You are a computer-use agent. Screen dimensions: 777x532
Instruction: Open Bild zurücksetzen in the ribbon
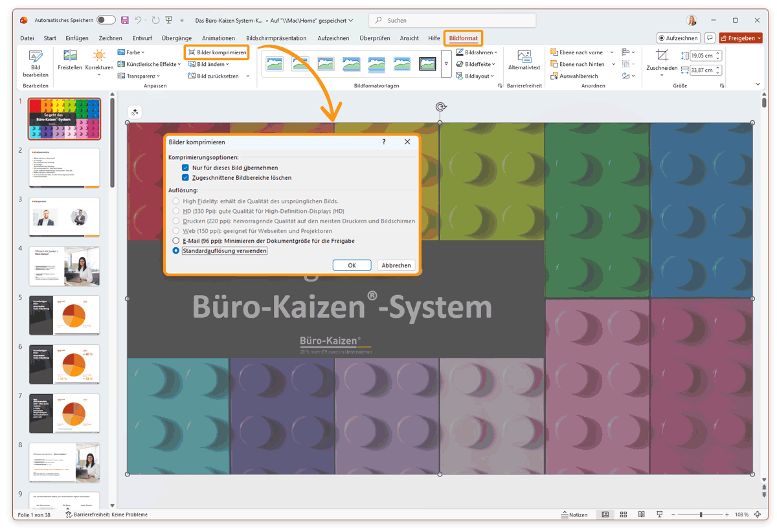(219, 76)
